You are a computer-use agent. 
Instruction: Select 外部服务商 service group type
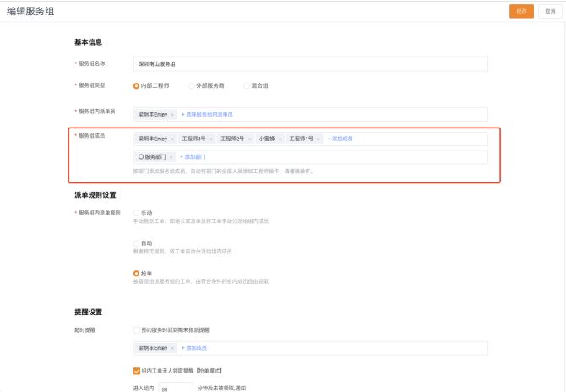click(x=191, y=85)
